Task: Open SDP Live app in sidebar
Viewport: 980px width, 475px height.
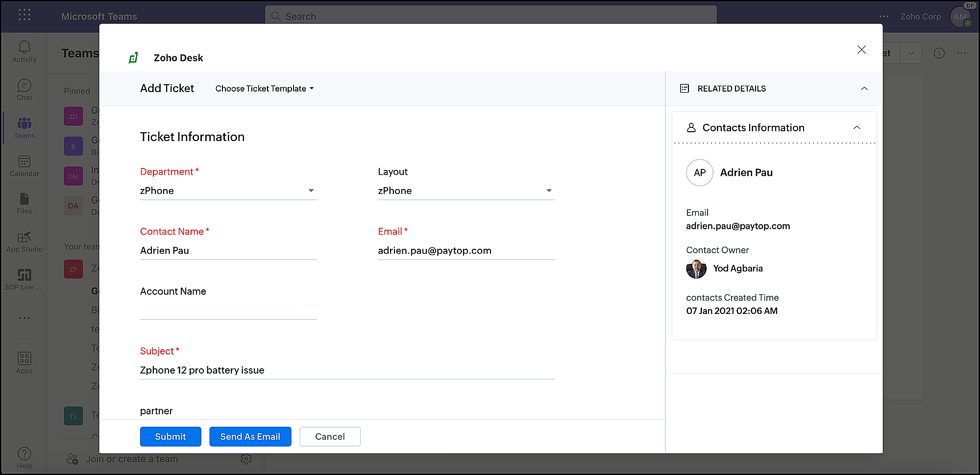Action: click(x=24, y=280)
